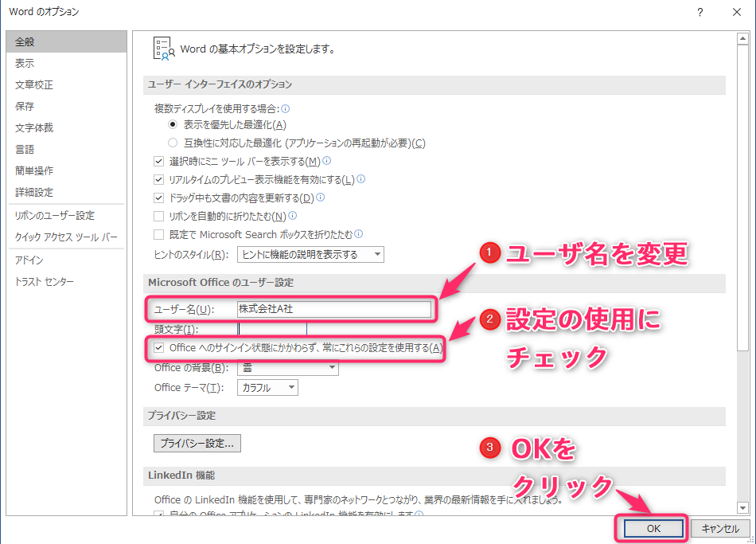The width and height of the screenshot is (756, 544).
Task: Click info icon next to live preview option
Action: [x=360, y=179]
